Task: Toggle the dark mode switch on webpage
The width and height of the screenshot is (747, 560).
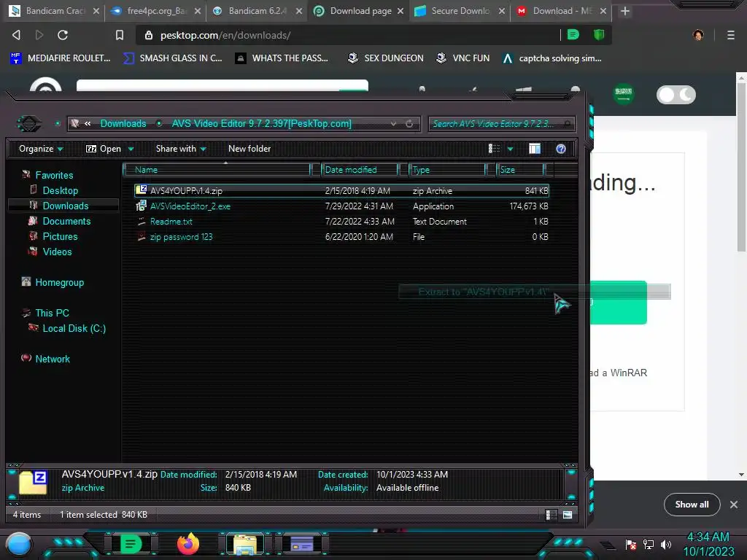Action: coord(676,95)
